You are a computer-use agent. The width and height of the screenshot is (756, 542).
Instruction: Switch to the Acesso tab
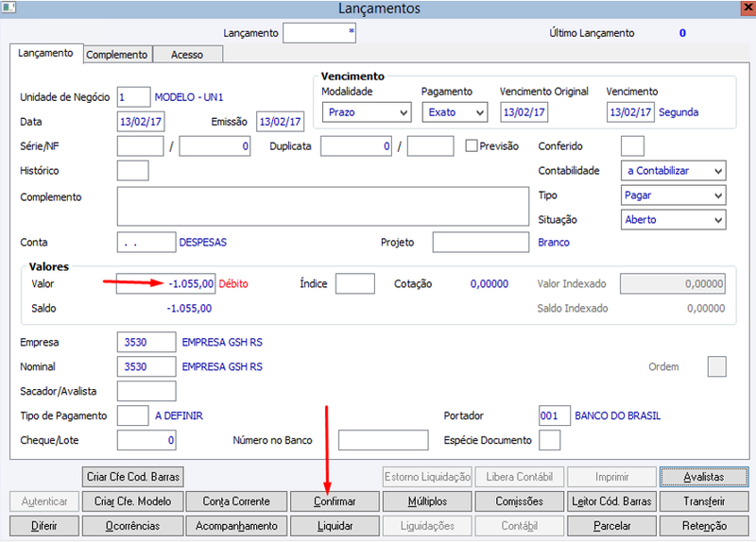(187, 55)
